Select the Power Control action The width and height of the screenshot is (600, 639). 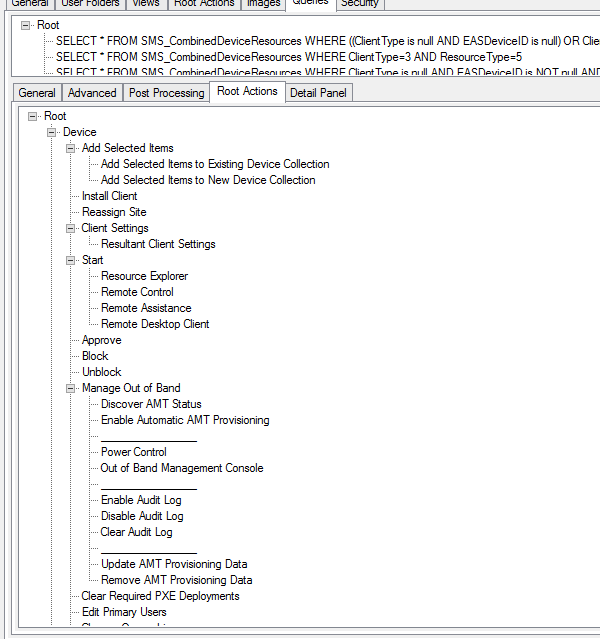coord(134,452)
